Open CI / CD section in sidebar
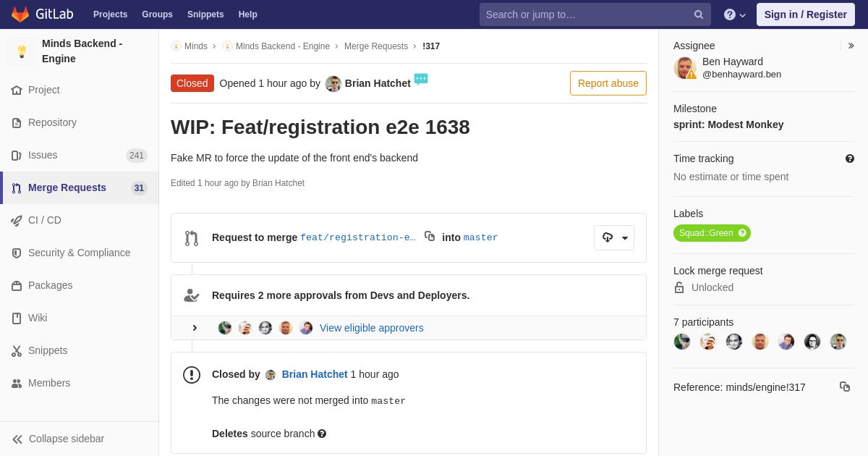Image resolution: width=868 pixels, height=456 pixels. tap(80, 221)
